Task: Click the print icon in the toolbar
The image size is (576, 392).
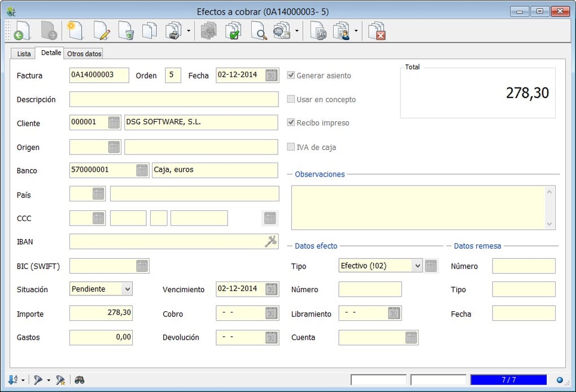Action: [173, 30]
